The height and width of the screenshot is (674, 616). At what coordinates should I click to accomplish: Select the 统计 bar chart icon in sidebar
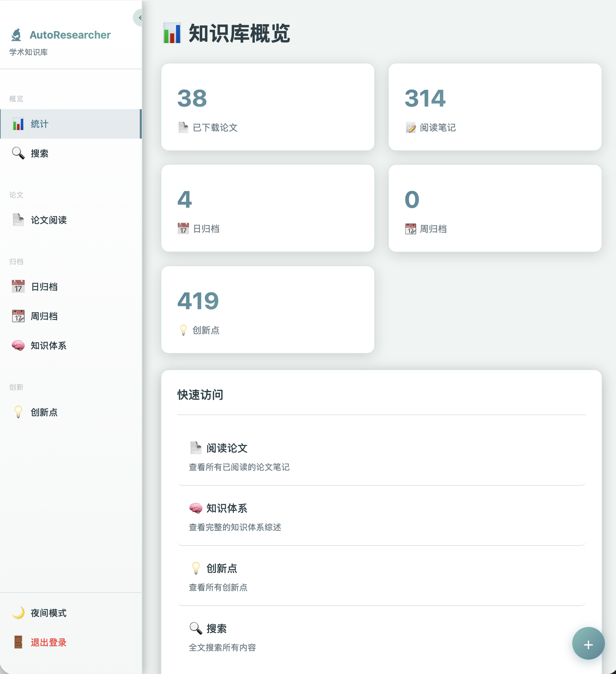[x=18, y=124]
